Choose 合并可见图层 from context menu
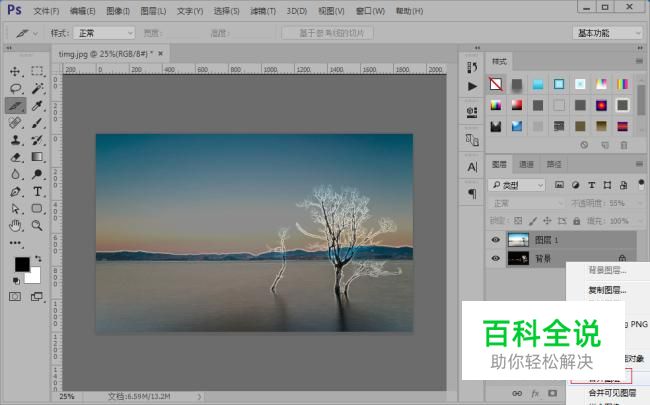 612,393
